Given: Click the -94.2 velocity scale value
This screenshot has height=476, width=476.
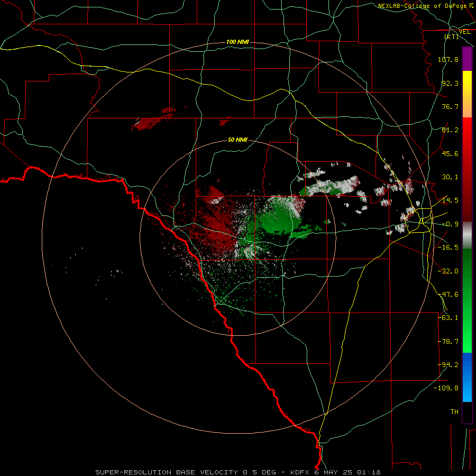Looking at the screenshot, I should (x=448, y=365).
